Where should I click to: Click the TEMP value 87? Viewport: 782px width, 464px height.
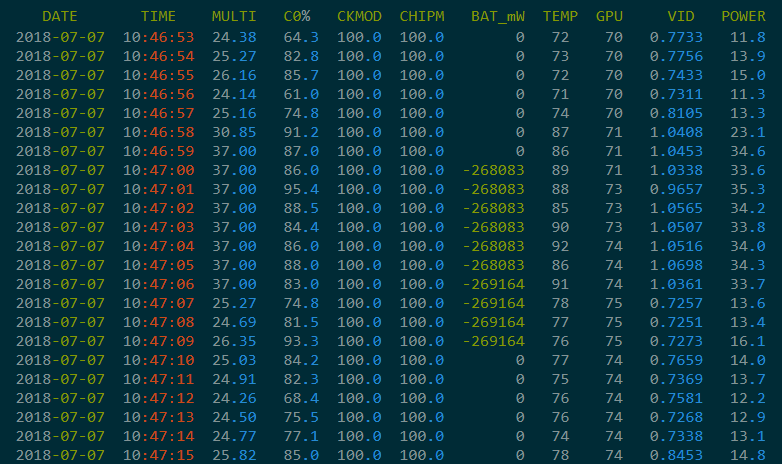coord(560,132)
